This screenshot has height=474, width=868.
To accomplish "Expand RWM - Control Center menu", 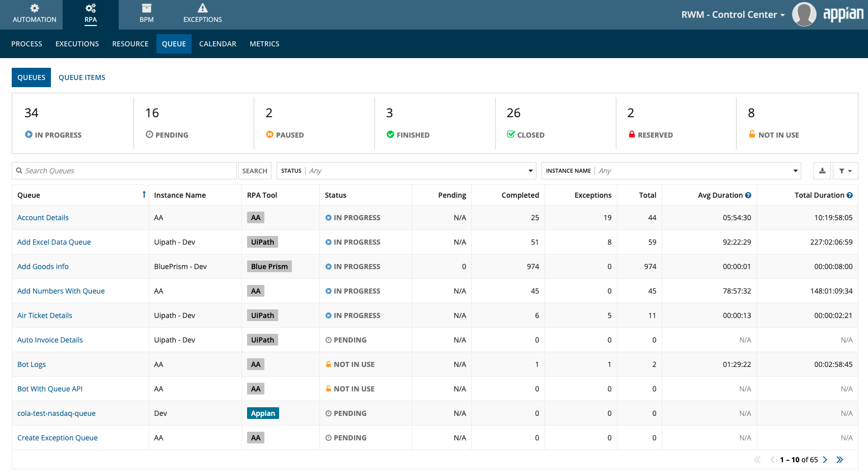I will [x=733, y=14].
